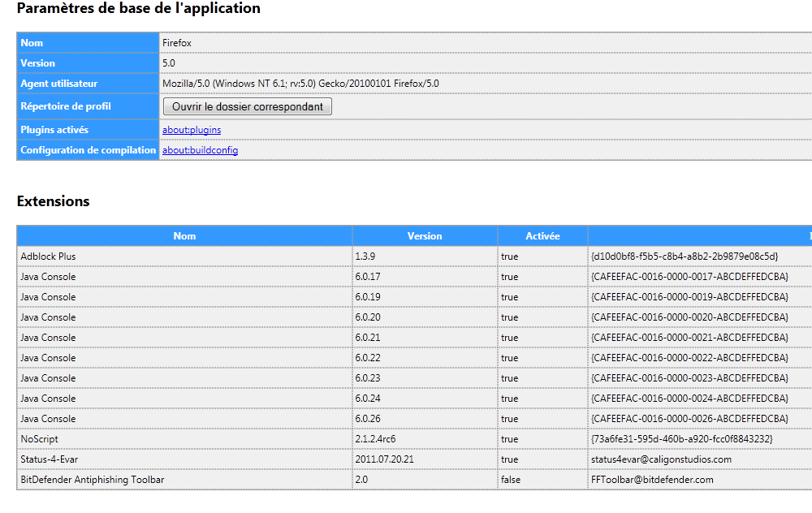Select the 'false' value in BitDefender row
This screenshot has height=513, width=812.
511,480
